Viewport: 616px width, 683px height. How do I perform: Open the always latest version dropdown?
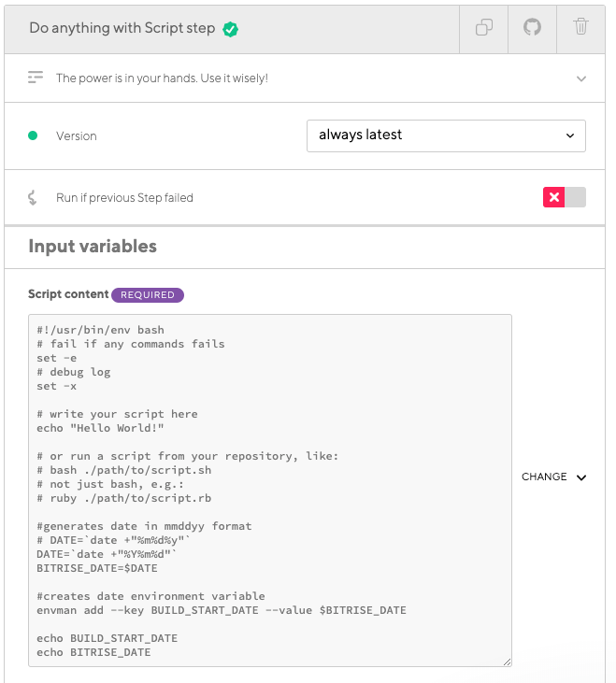446,135
